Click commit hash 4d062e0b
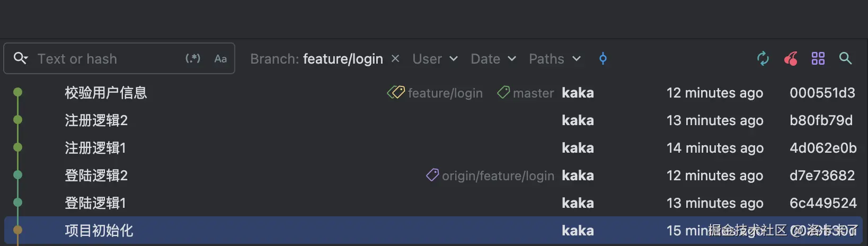868x246 pixels. tap(822, 148)
